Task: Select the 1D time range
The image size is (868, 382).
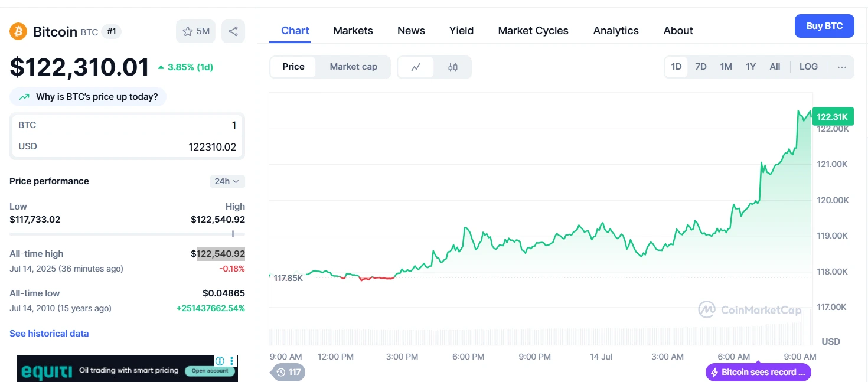Action: tap(677, 67)
